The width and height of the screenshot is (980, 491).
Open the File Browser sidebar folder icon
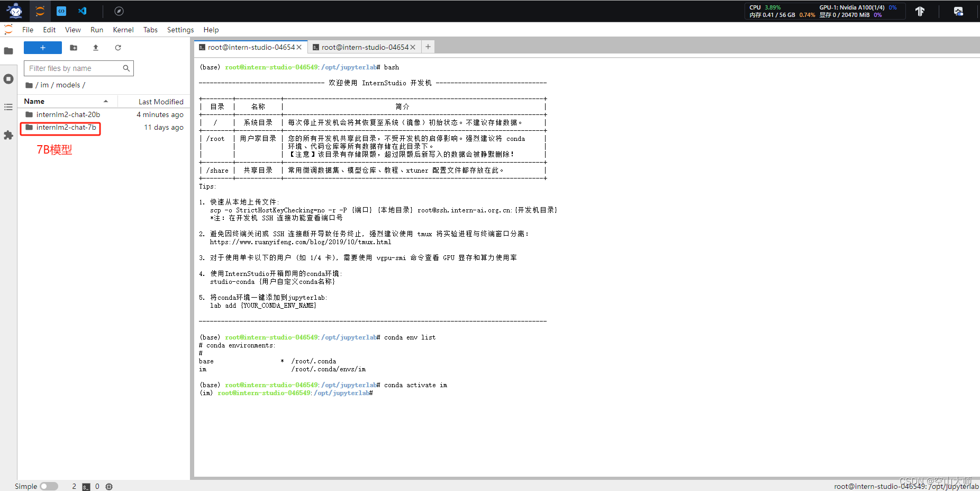click(8, 51)
